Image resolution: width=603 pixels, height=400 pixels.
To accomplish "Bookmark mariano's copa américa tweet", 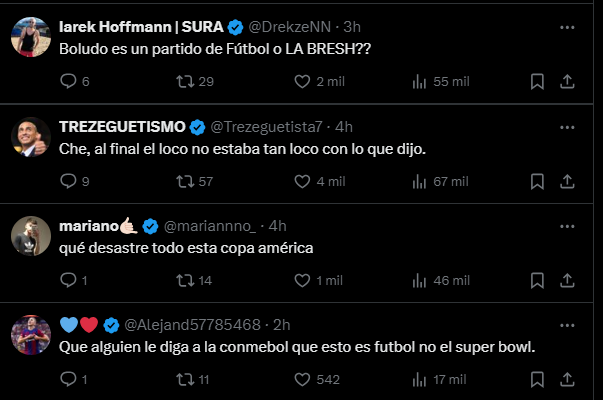I will [x=537, y=280].
